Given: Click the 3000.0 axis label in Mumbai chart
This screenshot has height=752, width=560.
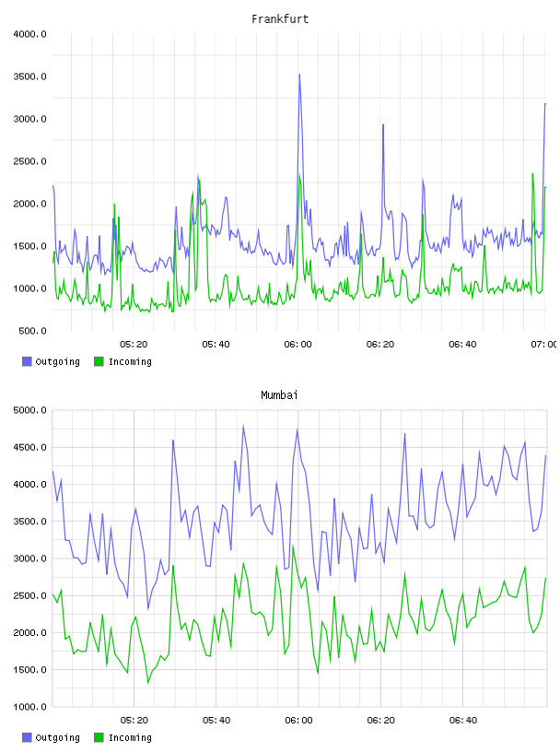Looking at the screenshot, I should click(29, 558).
